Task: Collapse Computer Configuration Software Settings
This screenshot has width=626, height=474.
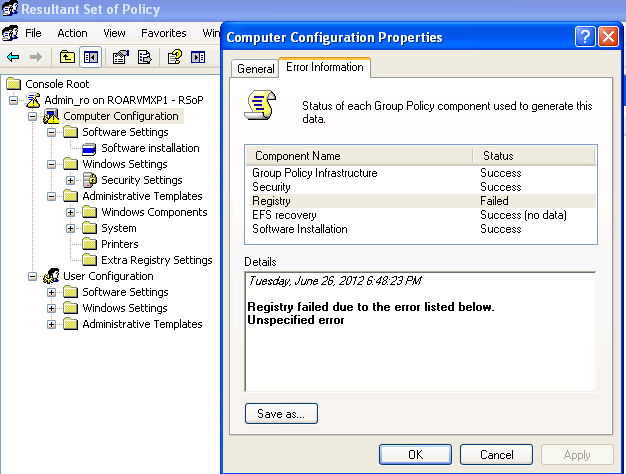Action: pyautogui.click(x=52, y=132)
